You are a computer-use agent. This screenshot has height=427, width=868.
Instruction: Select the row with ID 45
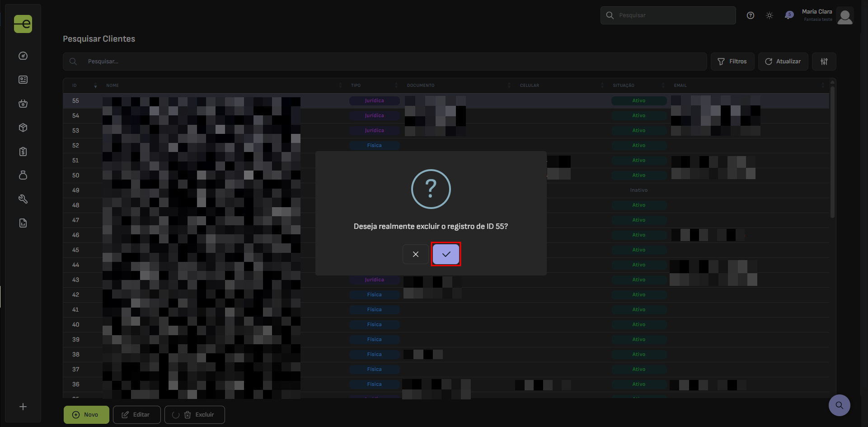point(446,250)
